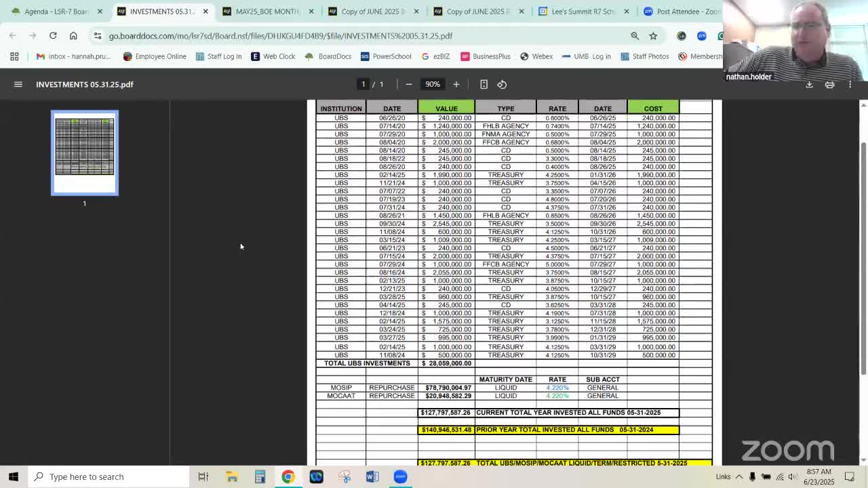Viewport: 868px width, 488px height.
Task: Bookmark this page with the star
Action: (x=653, y=35)
